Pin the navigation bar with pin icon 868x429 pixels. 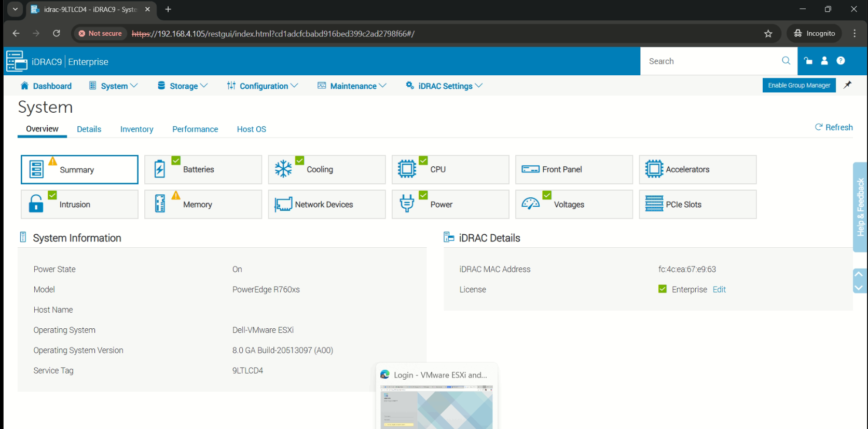[847, 85]
